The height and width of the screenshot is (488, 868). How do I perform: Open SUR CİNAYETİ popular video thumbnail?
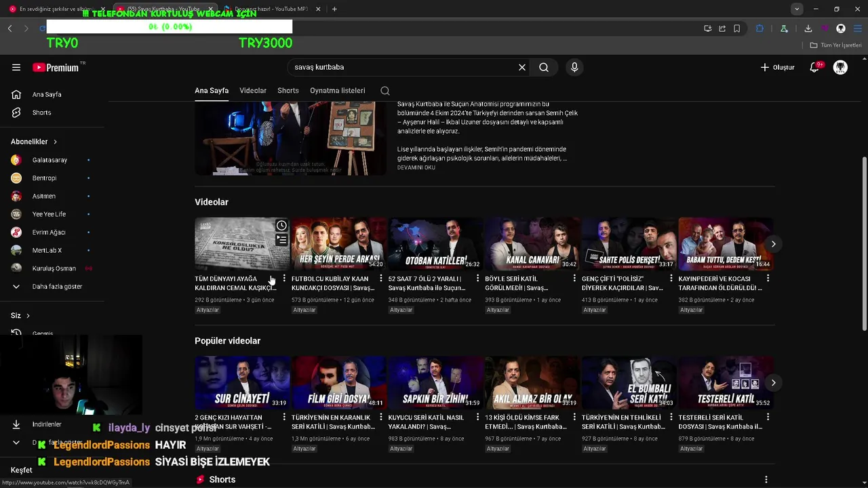click(241, 383)
